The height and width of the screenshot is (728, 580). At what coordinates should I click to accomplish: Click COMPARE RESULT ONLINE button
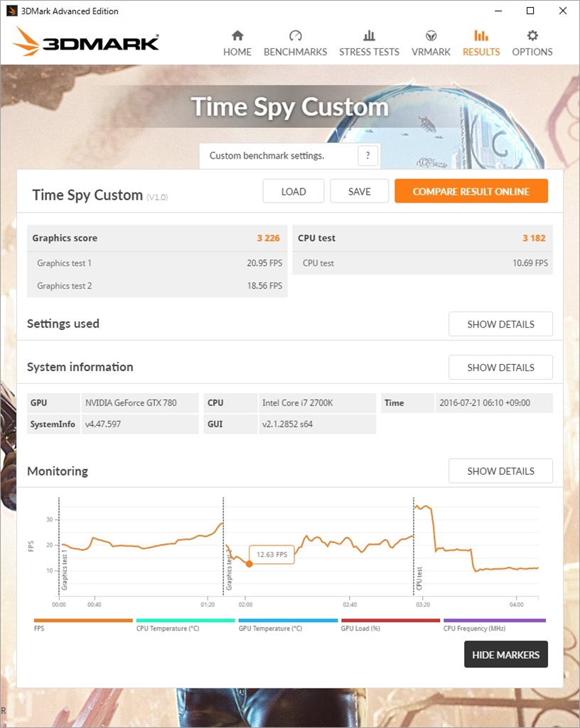(x=471, y=191)
